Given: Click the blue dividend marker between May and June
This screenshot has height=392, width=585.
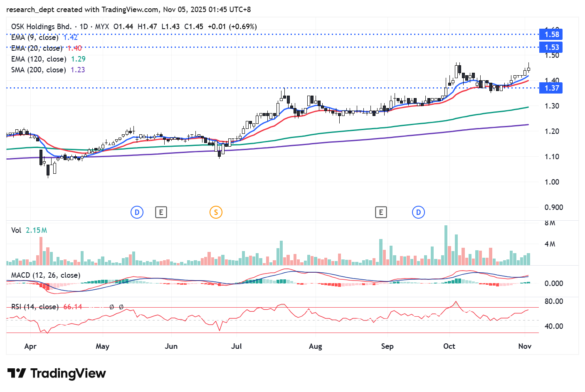Looking at the screenshot, I should click(137, 212).
